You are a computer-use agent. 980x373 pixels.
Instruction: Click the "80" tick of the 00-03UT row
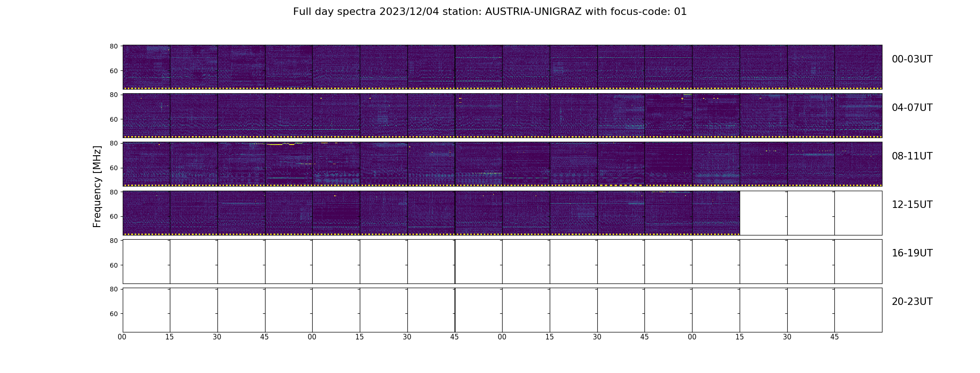click(x=113, y=46)
